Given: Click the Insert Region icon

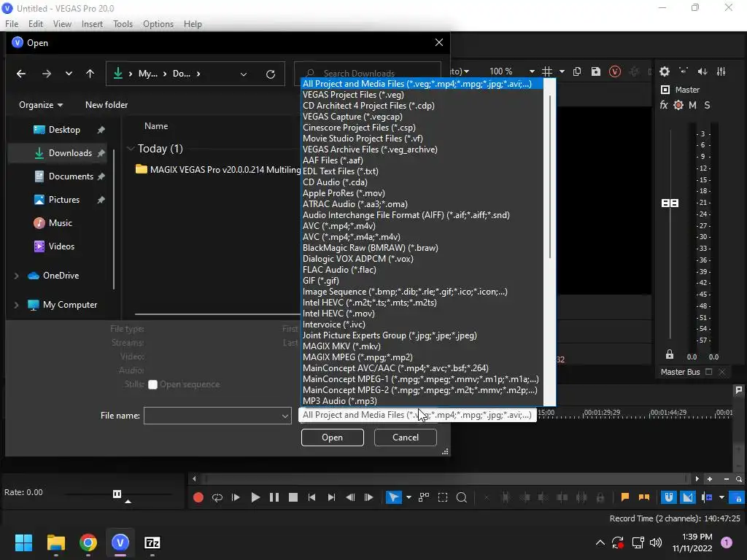Looking at the screenshot, I should point(644,497).
